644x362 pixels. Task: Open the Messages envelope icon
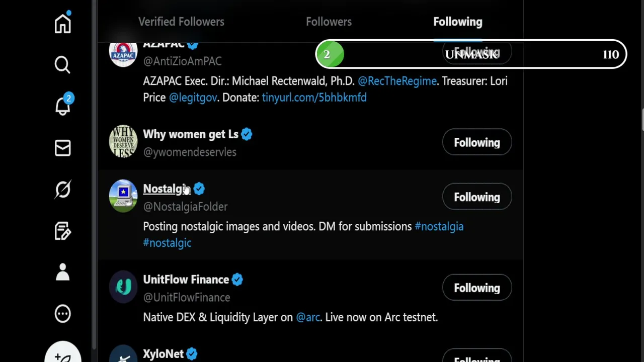tap(63, 148)
